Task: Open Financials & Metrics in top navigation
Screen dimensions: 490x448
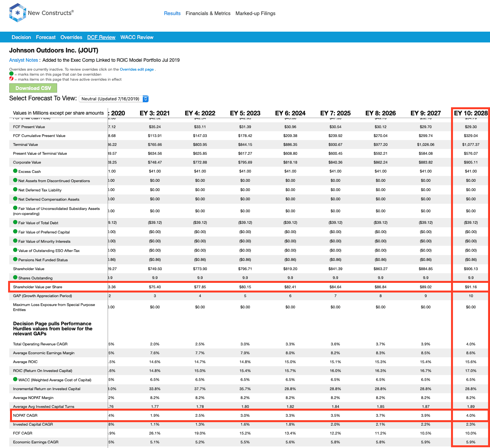Action: [x=208, y=13]
